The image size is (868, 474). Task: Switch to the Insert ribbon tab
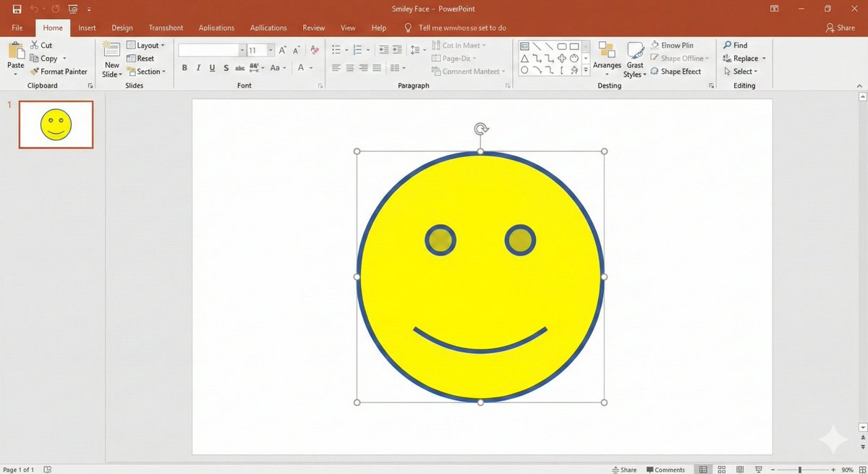(x=87, y=27)
